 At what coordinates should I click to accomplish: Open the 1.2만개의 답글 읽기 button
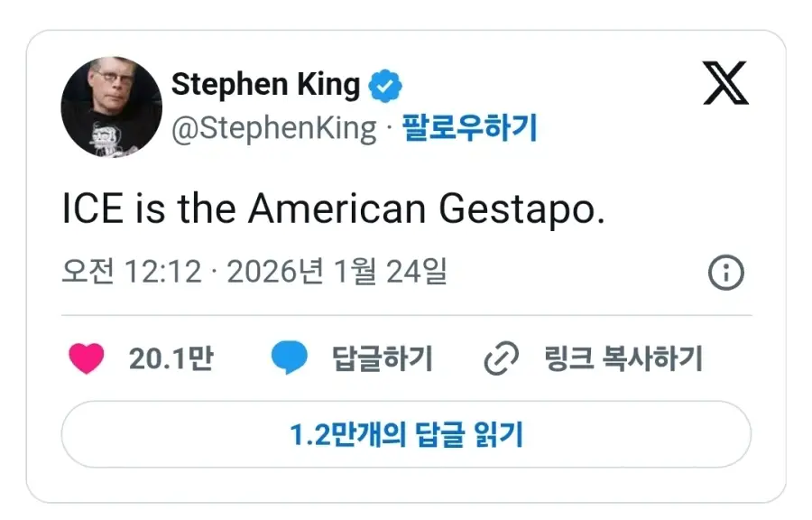tap(406, 435)
